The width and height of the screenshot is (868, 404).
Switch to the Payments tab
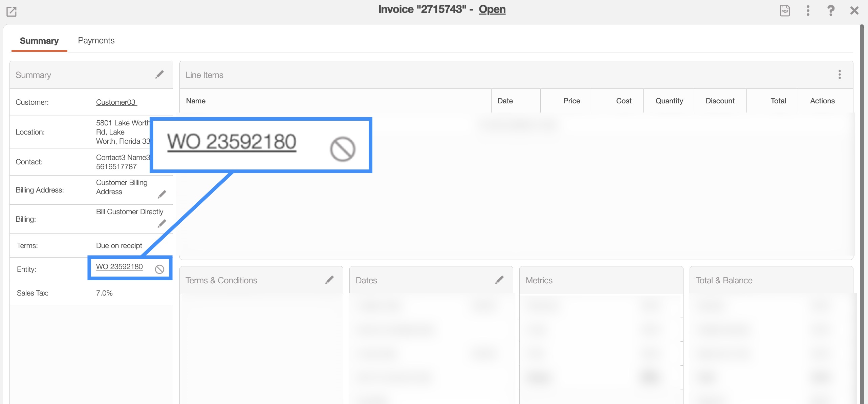tap(96, 41)
